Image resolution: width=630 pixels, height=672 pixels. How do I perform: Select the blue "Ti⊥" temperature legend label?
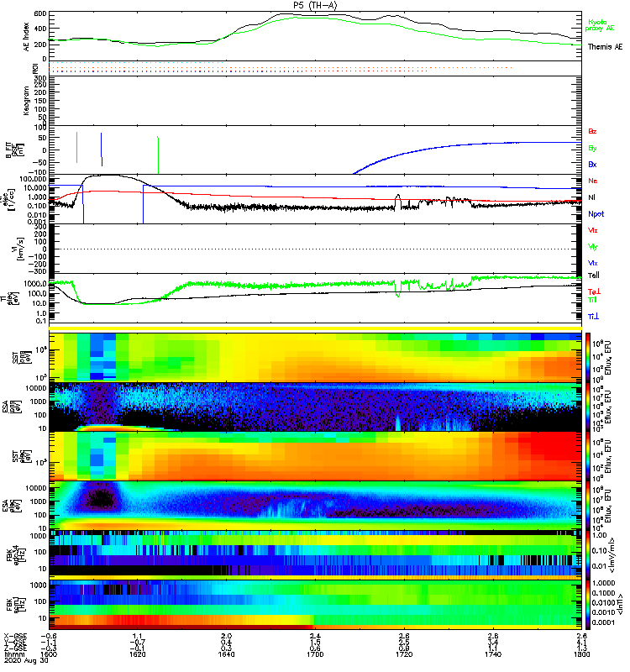click(593, 317)
